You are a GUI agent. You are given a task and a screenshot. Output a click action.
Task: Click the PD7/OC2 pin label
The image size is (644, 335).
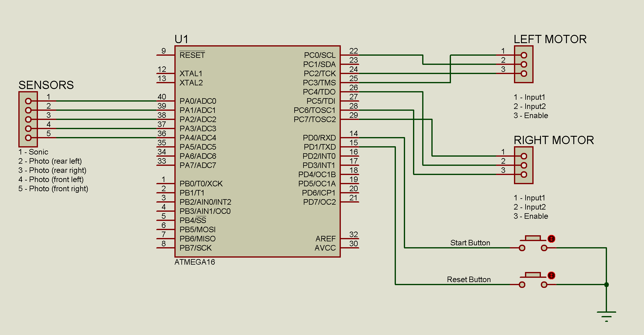click(319, 202)
